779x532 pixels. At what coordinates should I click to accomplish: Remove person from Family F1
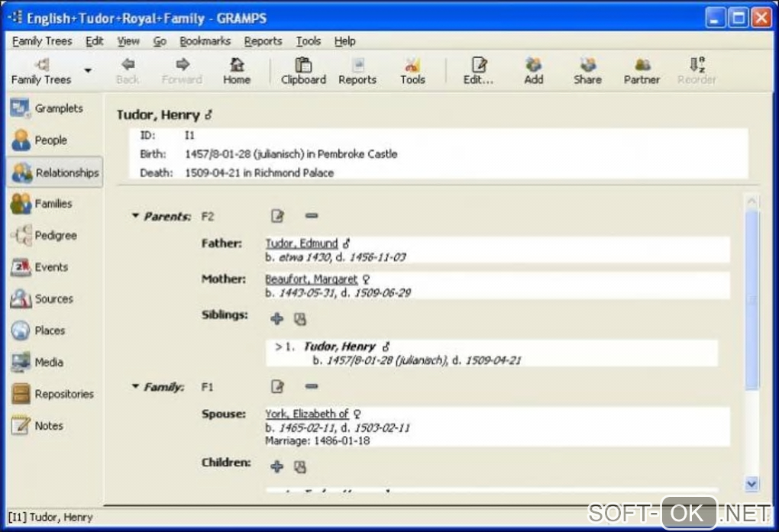coord(312,386)
